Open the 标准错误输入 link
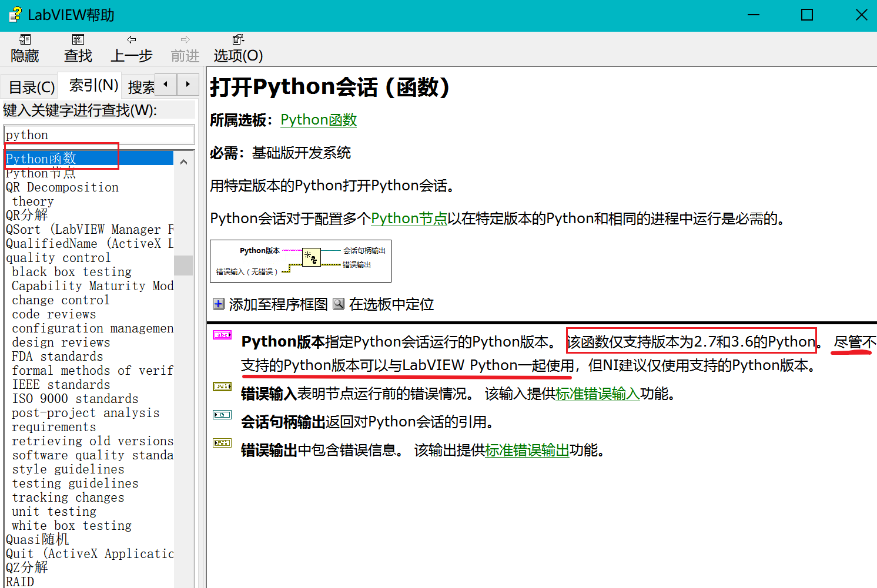 click(x=598, y=394)
